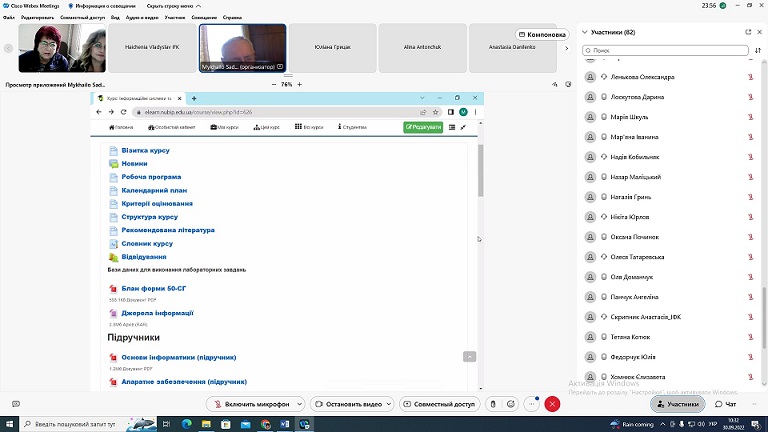Open Бланк форми 50-СГ PDF
This screenshot has height=432, width=768.
pos(154,288)
